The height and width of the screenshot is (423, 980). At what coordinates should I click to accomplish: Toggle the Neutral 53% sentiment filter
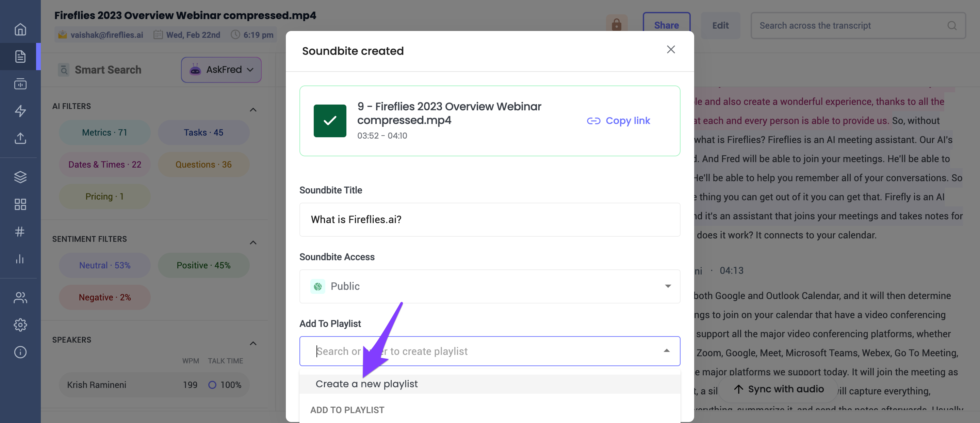104,265
